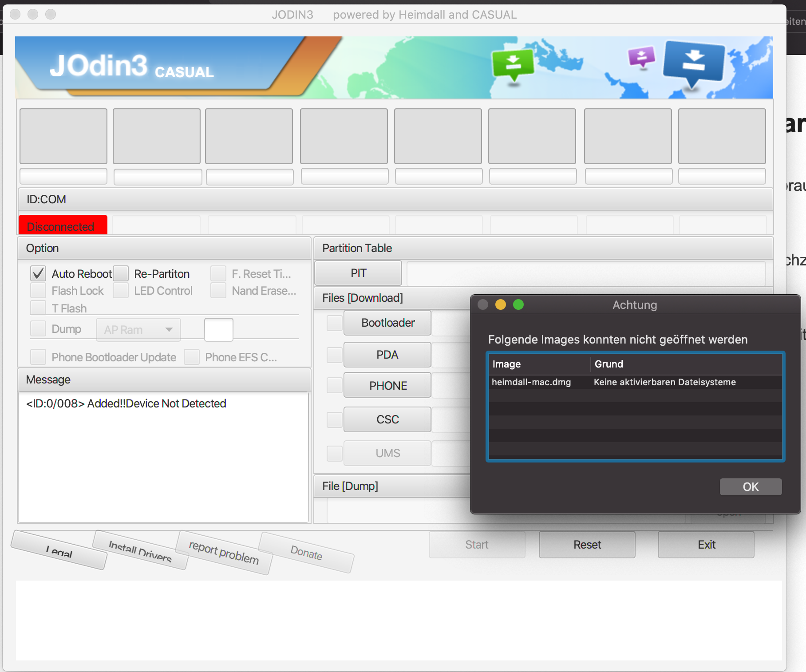Tick the checkbox beside PDA button
The image size is (806, 672).
[x=334, y=355]
